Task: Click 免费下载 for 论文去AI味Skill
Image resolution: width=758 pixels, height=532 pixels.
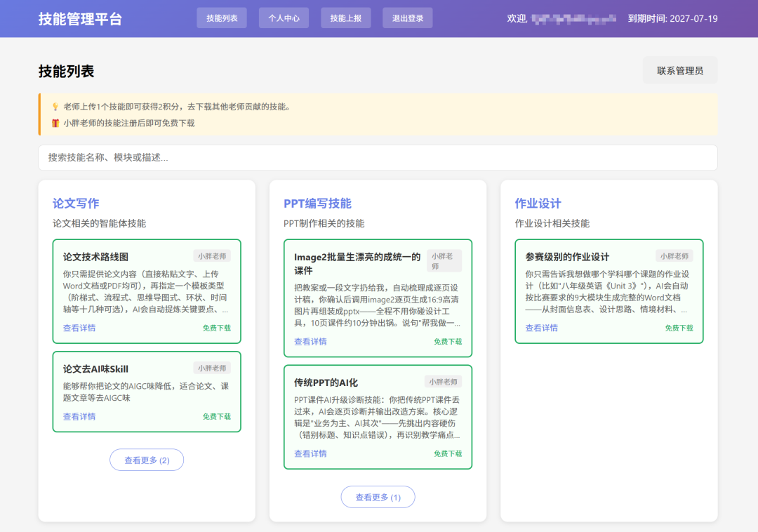Action: click(217, 416)
